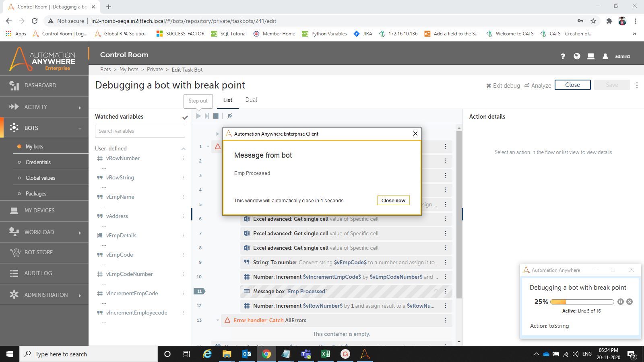Click the Number icon on line 10

point(247,277)
